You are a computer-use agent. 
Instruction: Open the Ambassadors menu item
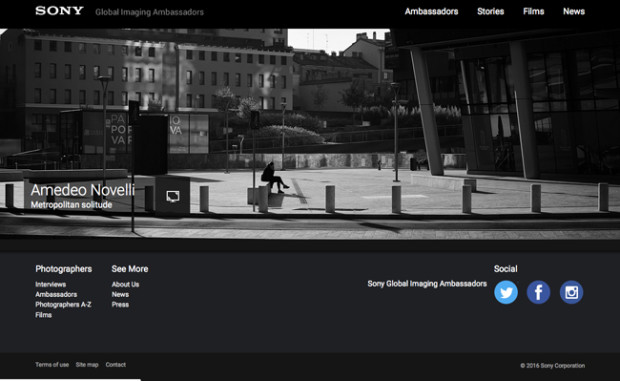point(431,11)
